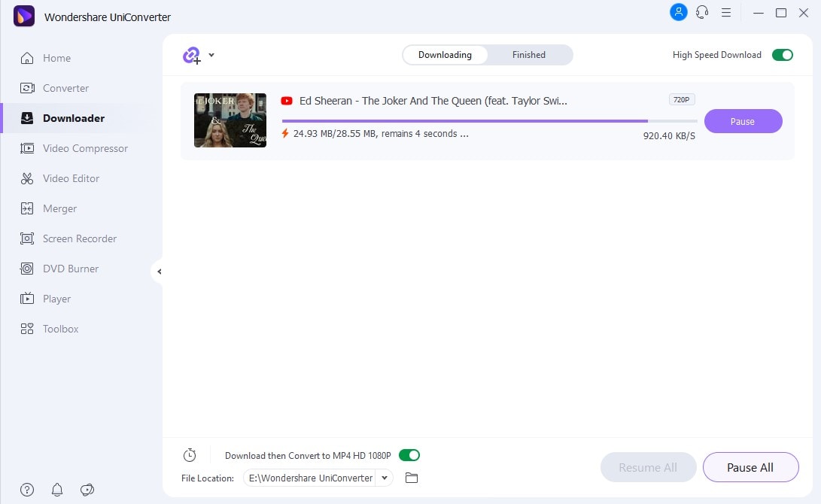The width and height of the screenshot is (821, 504).
Task: Open the Merger section
Action: 48,209
